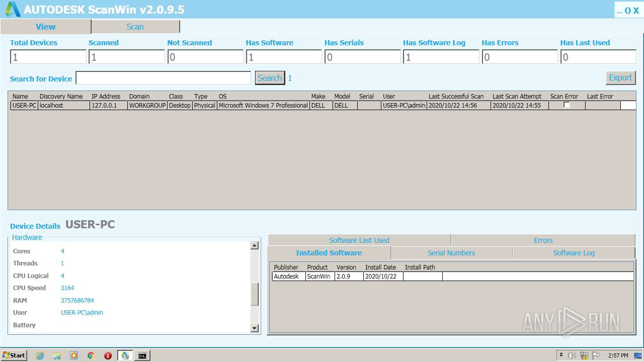Click Hardware panel scroll down arrow
Image resolution: width=644 pixels, height=362 pixels.
click(255, 328)
